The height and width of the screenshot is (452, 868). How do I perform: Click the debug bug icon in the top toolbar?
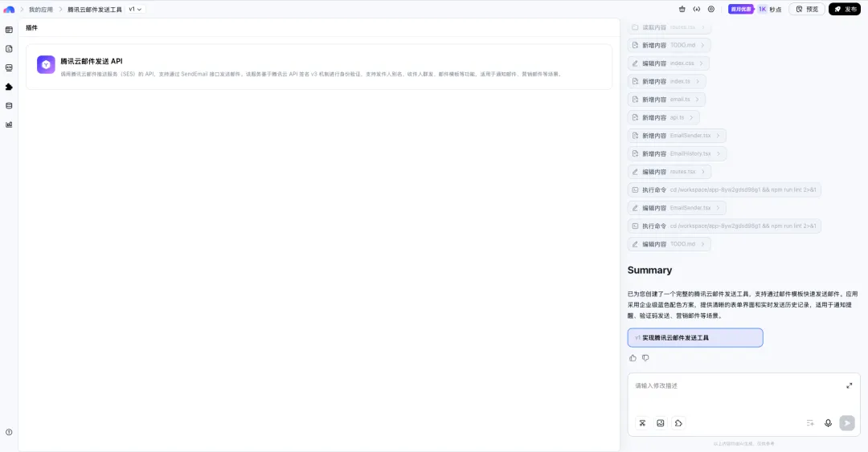(682, 9)
